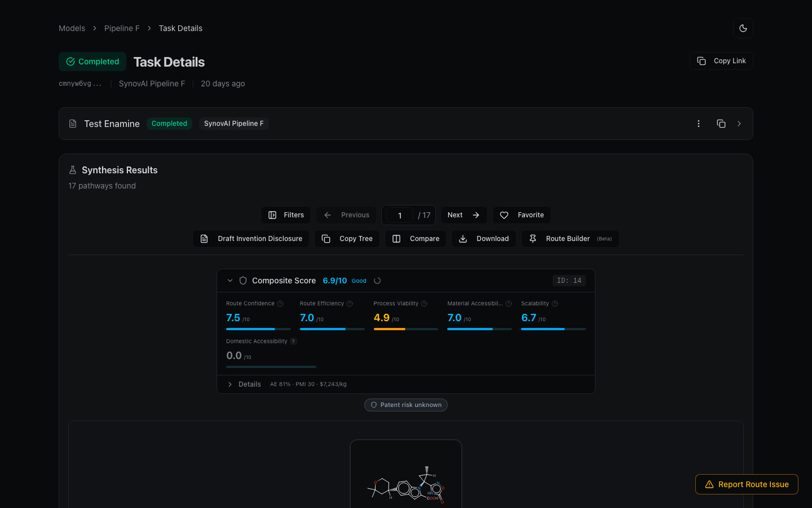Click Report Route Issue button
The height and width of the screenshot is (508, 812).
click(747, 484)
